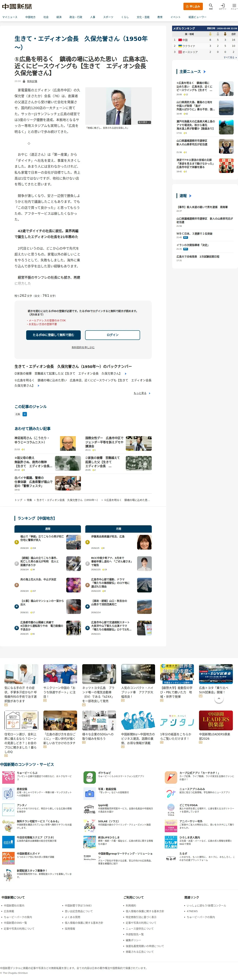The height and width of the screenshot is (980, 238).
Task: Open the 終活LIFEひろしま icon
Action: click(x=90, y=842)
